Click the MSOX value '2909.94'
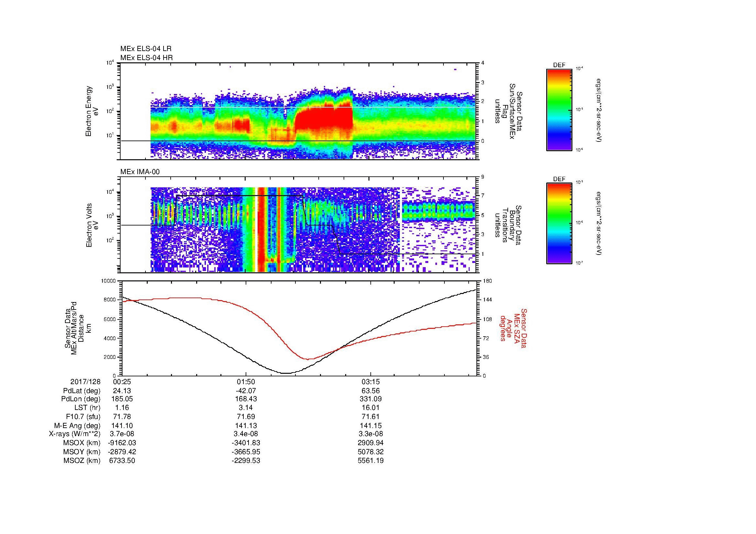The width and height of the screenshot is (756, 534). [371, 443]
